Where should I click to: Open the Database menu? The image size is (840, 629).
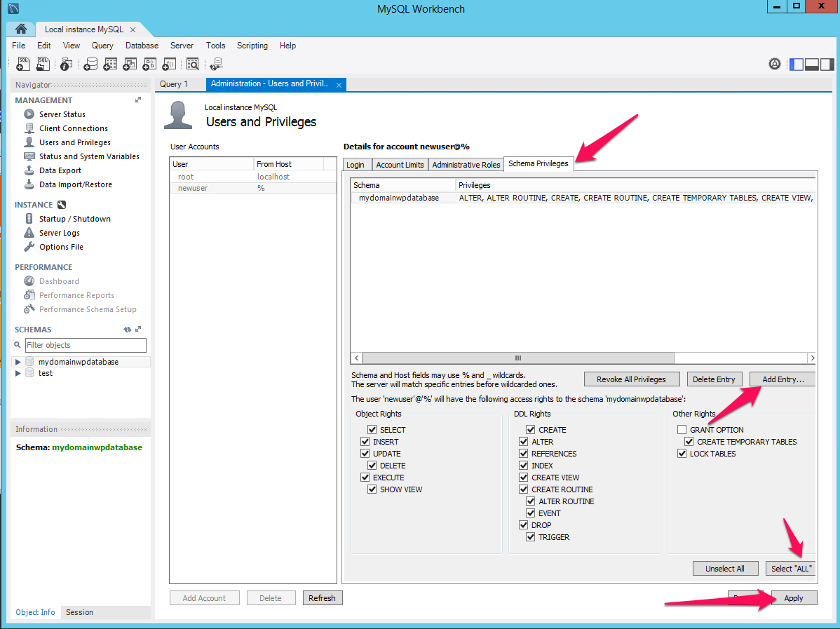pyautogui.click(x=142, y=46)
